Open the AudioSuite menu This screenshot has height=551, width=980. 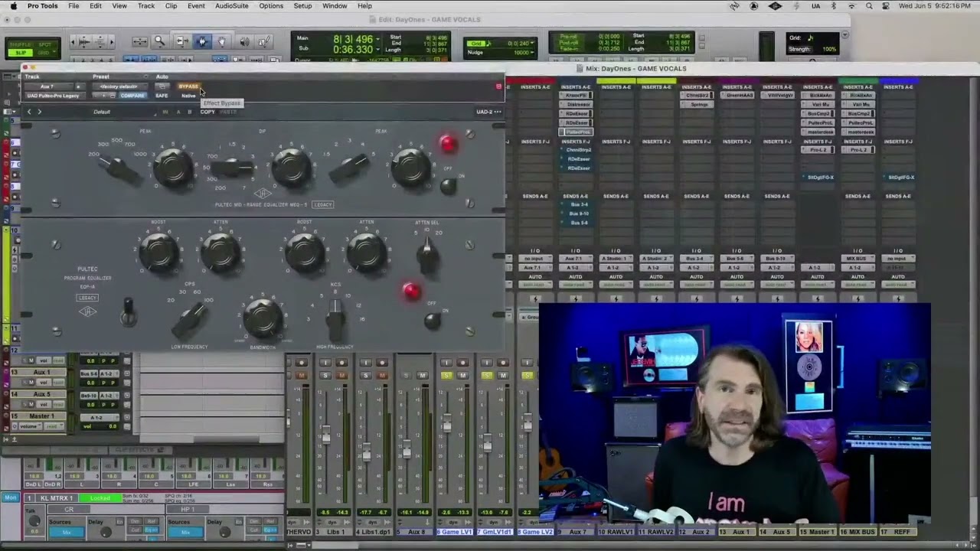click(231, 6)
